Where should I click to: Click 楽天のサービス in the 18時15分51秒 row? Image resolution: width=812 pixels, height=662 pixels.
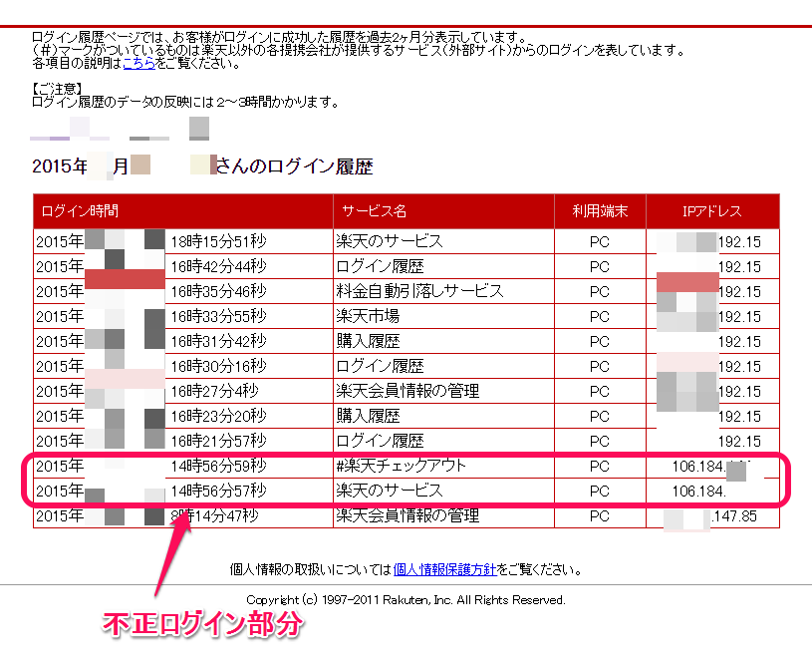coord(390,241)
